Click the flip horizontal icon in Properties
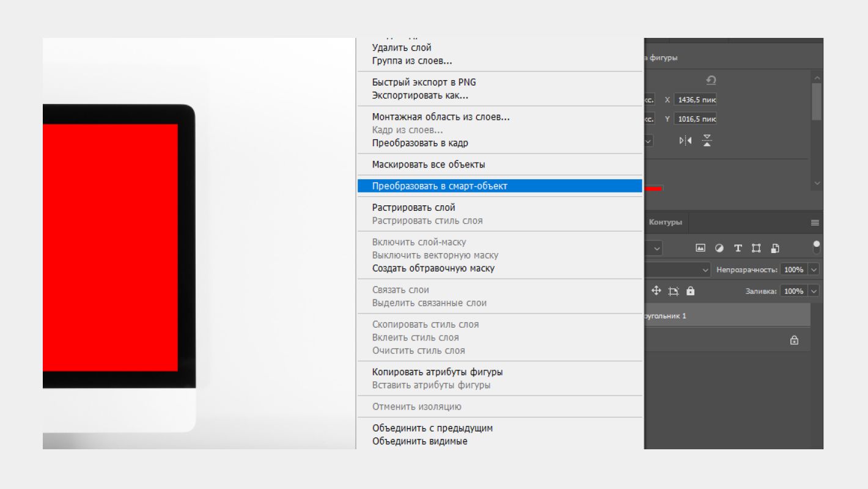Image resolution: width=868 pixels, height=489 pixels. coord(685,140)
